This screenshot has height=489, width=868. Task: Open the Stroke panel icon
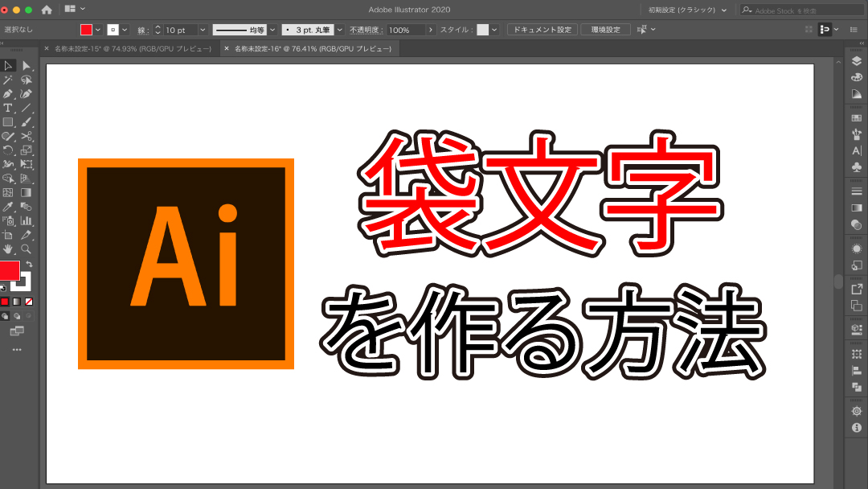pyautogui.click(x=857, y=191)
